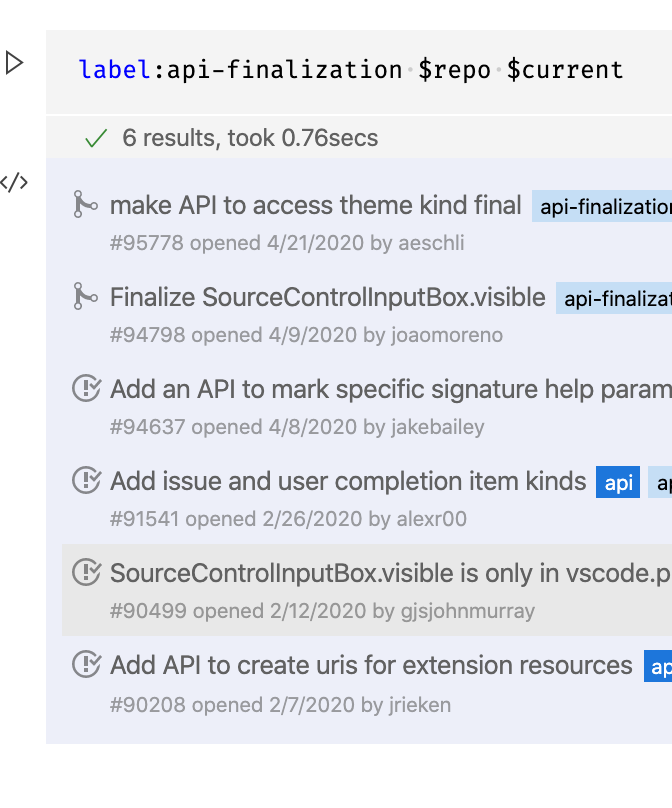Click the issue icon on highlighted issue #90499
The height and width of the screenshot is (808, 672).
pyautogui.click(x=86, y=573)
